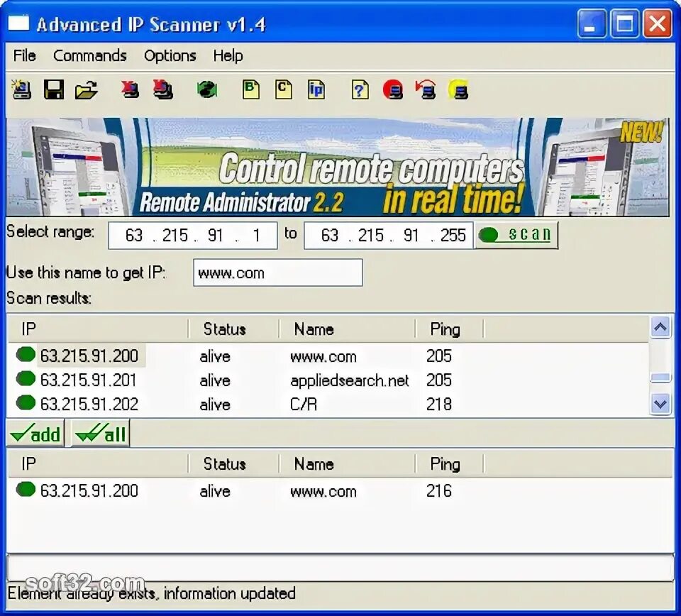This screenshot has height=616, width=681.
Task: Click the green status dot of 63.215.91.201
Action: [26, 378]
